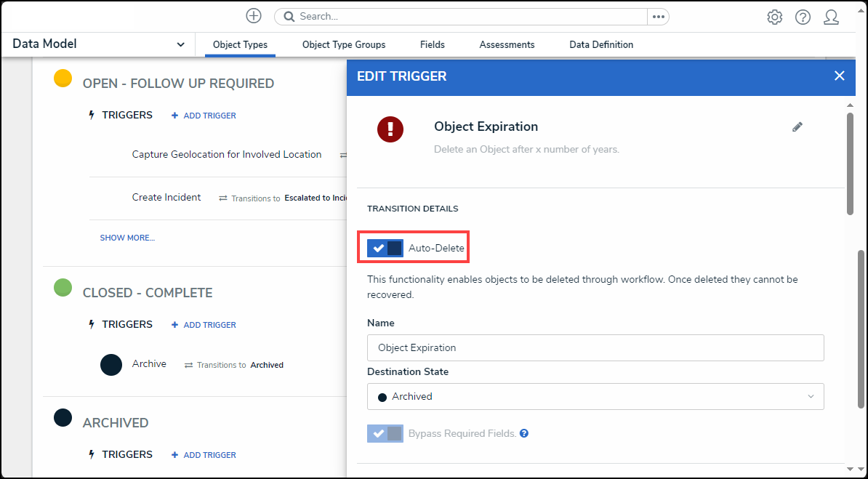This screenshot has height=479, width=868.
Task: Click Add Trigger under Archived state
Action: pyautogui.click(x=204, y=455)
